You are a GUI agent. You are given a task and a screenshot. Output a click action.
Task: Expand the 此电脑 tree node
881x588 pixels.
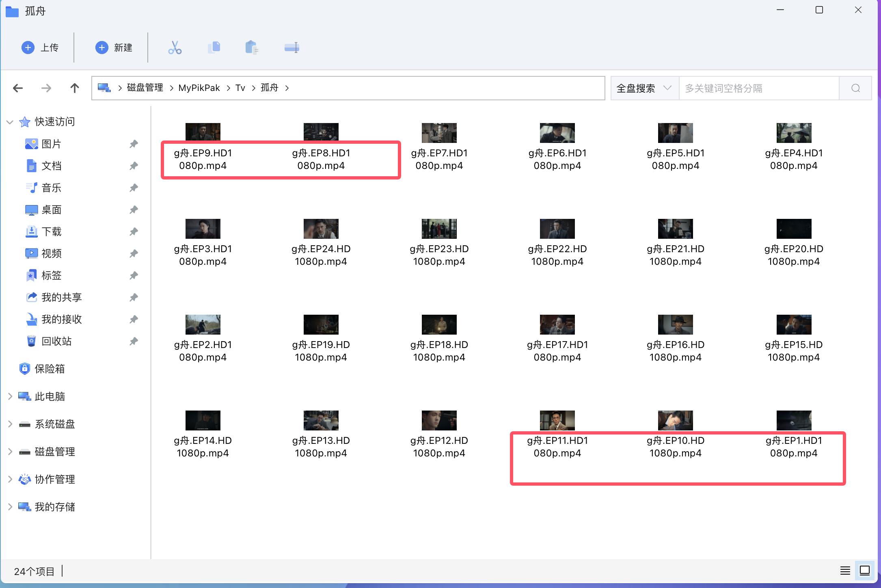[x=10, y=396]
